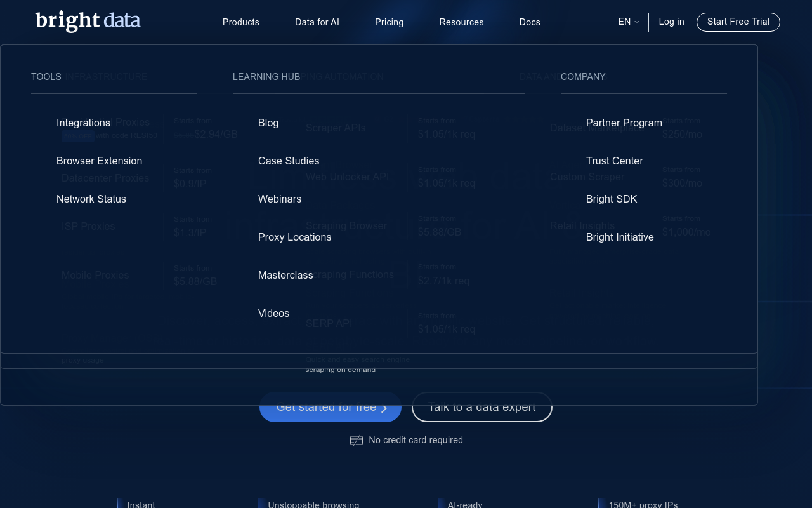
Task: Click the Start Free Trial button
Action: coord(738,22)
